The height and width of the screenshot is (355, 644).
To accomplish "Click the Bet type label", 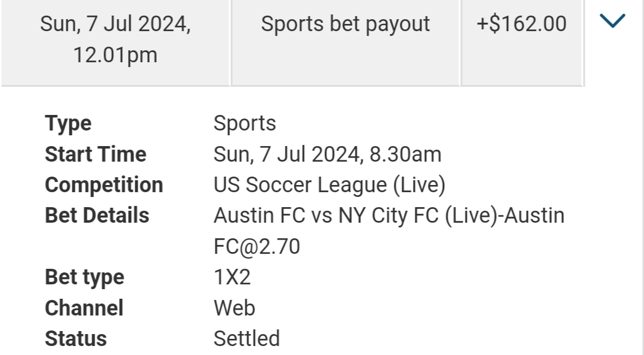I will pyautogui.click(x=84, y=277).
